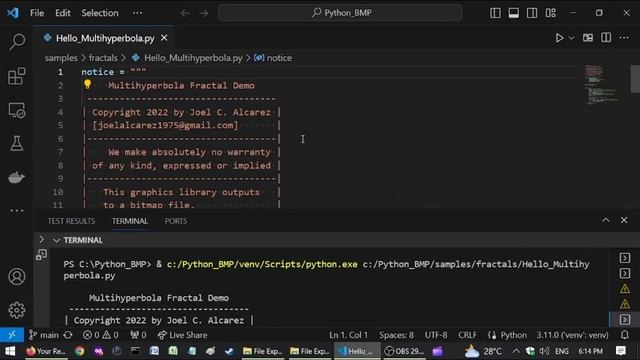Toggle the primary side bar

[495, 13]
